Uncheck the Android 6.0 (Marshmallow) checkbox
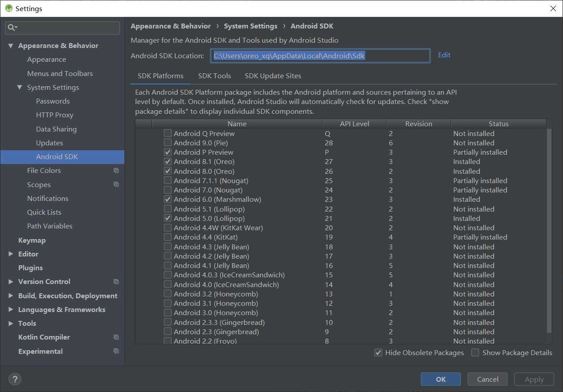563x392 pixels. (168, 200)
